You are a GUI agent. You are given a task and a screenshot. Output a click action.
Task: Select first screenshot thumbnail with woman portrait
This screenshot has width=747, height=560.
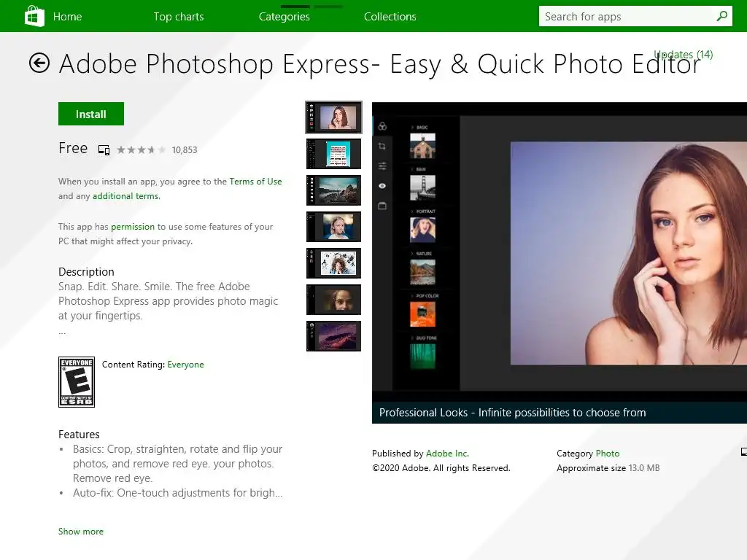coord(333,117)
